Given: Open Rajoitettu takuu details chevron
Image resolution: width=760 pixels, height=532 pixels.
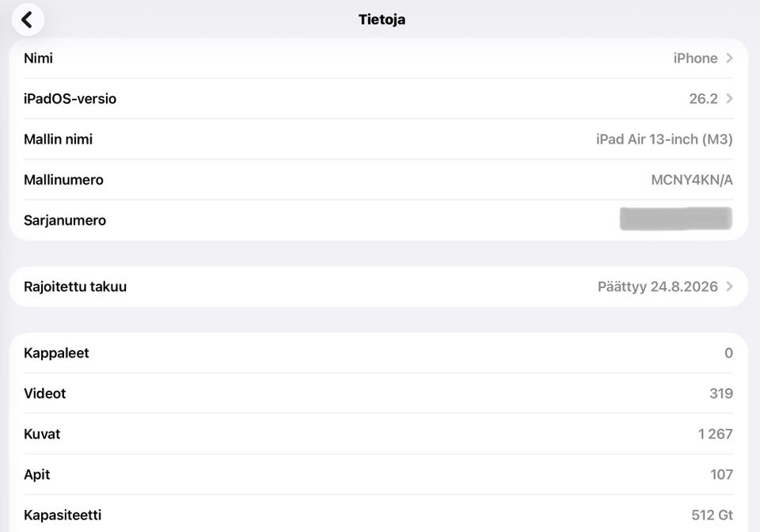Looking at the screenshot, I should pos(729,287).
